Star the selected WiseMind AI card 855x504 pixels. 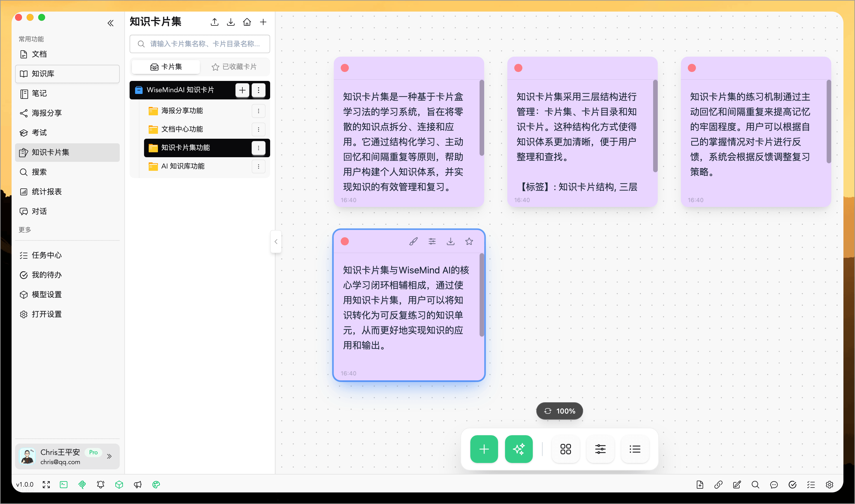click(x=469, y=241)
